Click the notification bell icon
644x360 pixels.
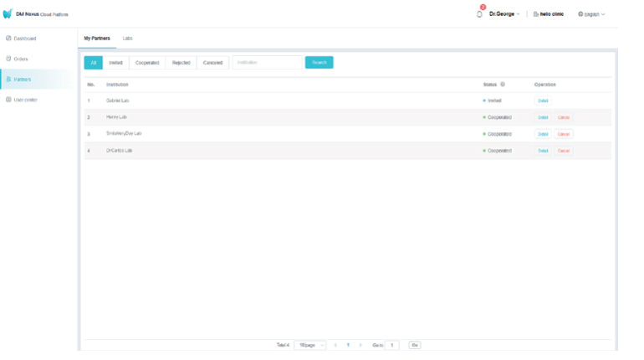click(479, 14)
